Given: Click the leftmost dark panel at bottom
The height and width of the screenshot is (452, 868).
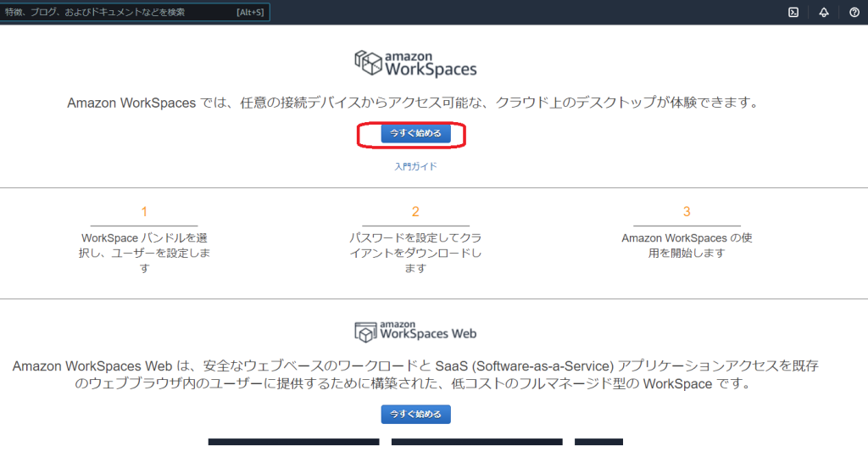Looking at the screenshot, I should (x=293, y=443).
